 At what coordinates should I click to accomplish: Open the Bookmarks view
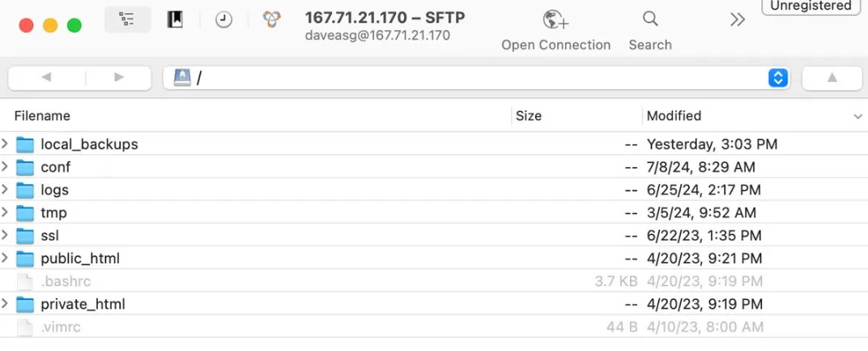click(175, 21)
